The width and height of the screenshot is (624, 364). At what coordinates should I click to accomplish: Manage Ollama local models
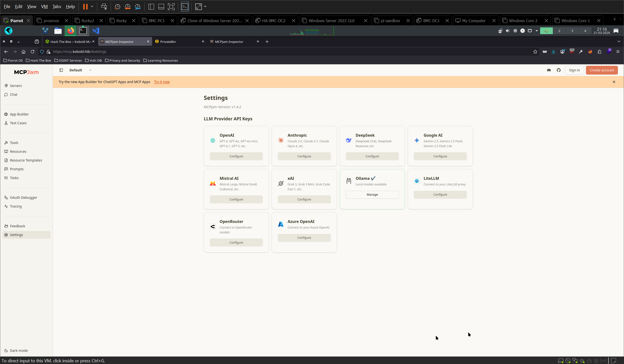[372, 195]
